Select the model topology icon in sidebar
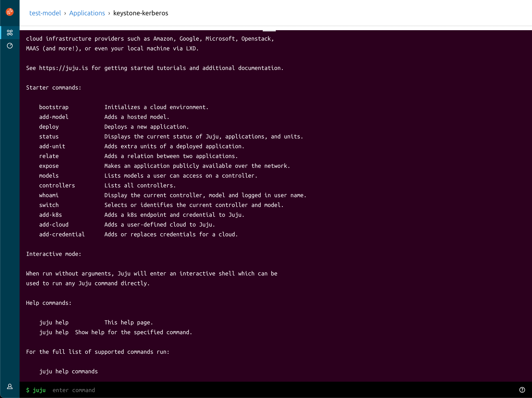Screen dimensions: 532x398 10,33
